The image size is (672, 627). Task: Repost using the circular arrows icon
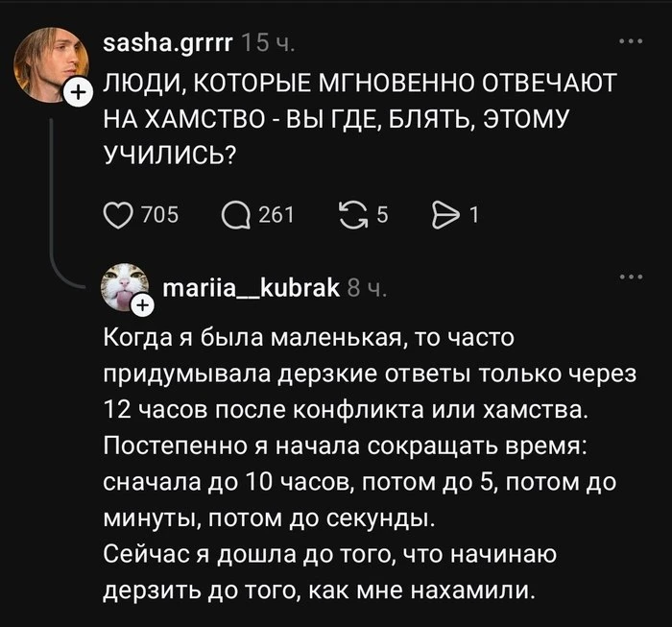pyautogui.click(x=353, y=216)
